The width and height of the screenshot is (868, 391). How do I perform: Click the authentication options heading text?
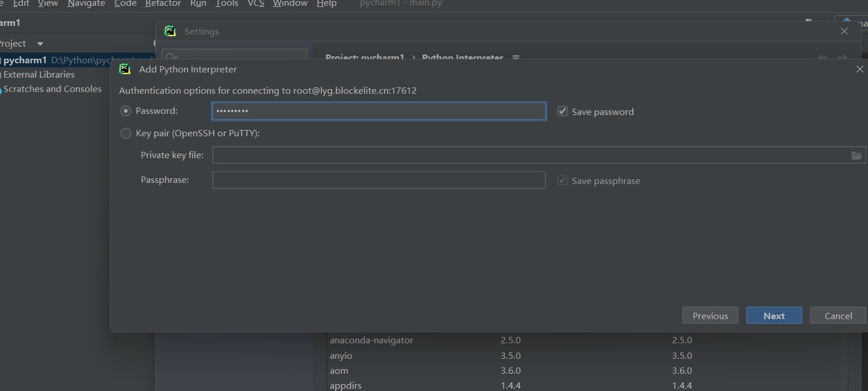[x=268, y=90]
